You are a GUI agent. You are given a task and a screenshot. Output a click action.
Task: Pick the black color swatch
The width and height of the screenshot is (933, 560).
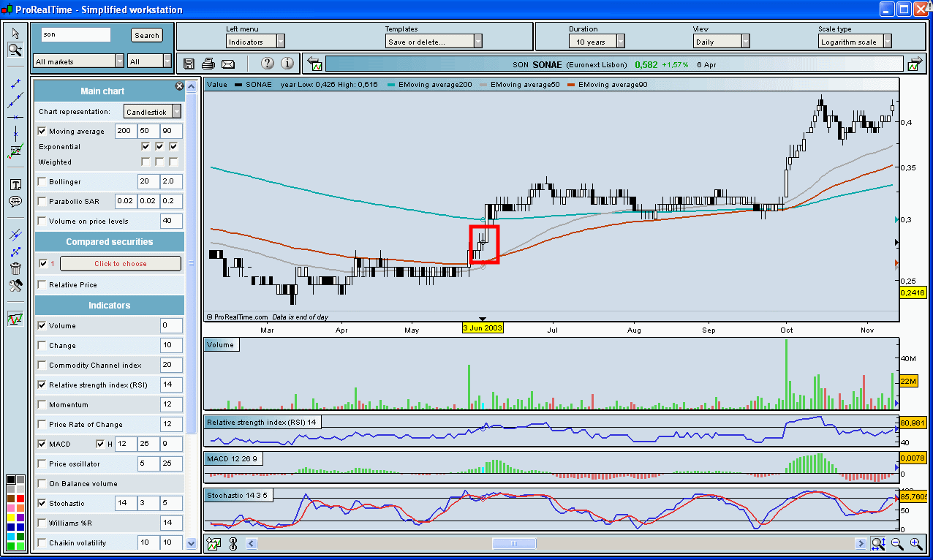[x=10, y=480]
